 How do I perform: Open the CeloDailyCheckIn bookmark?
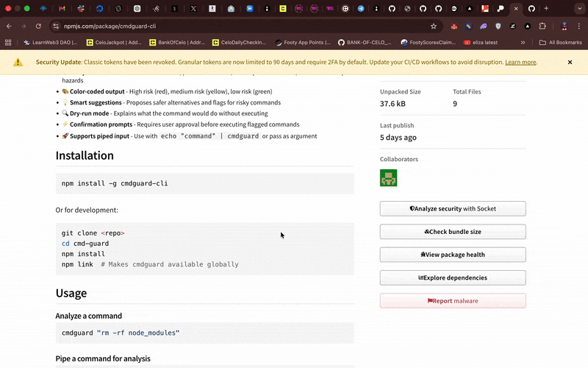point(240,43)
